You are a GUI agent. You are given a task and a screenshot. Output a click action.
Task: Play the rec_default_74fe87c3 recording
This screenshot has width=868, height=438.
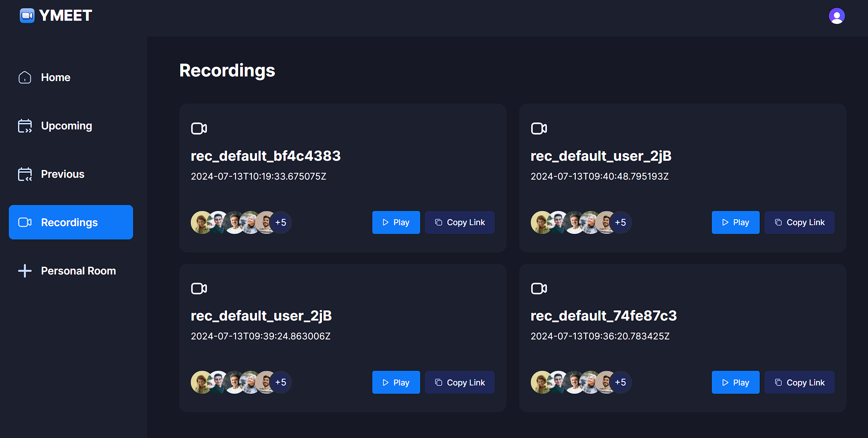tap(736, 382)
